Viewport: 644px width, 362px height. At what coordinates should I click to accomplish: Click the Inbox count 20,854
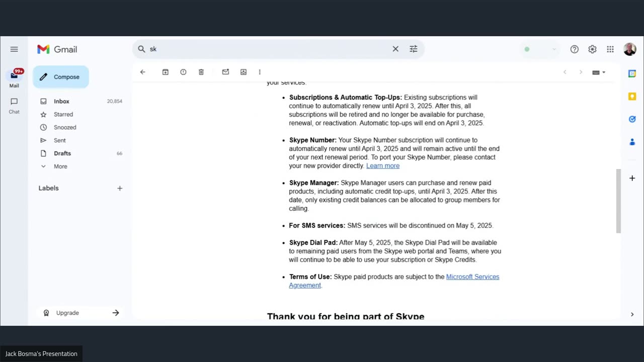115,101
